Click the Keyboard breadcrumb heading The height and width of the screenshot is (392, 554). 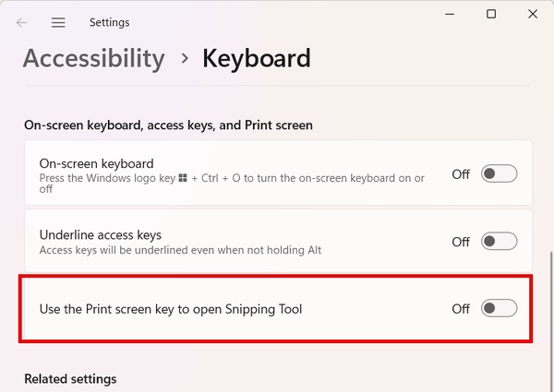coord(257,59)
